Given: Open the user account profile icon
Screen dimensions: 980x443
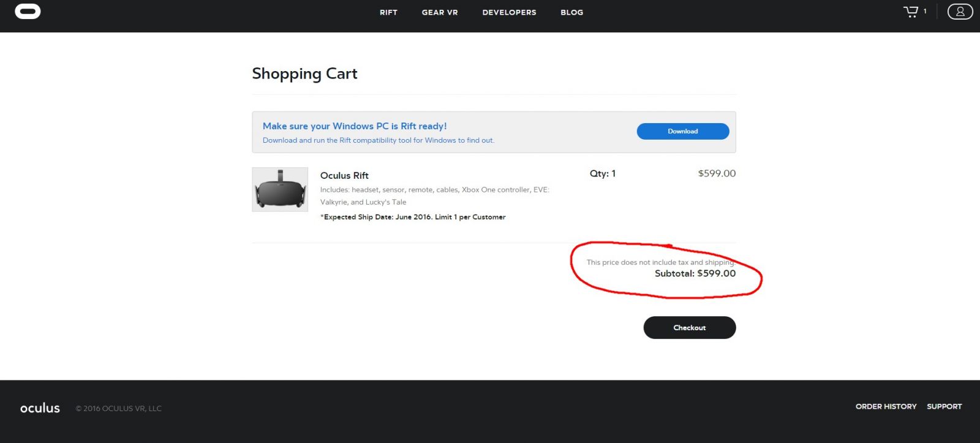Looking at the screenshot, I should click(x=960, y=12).
